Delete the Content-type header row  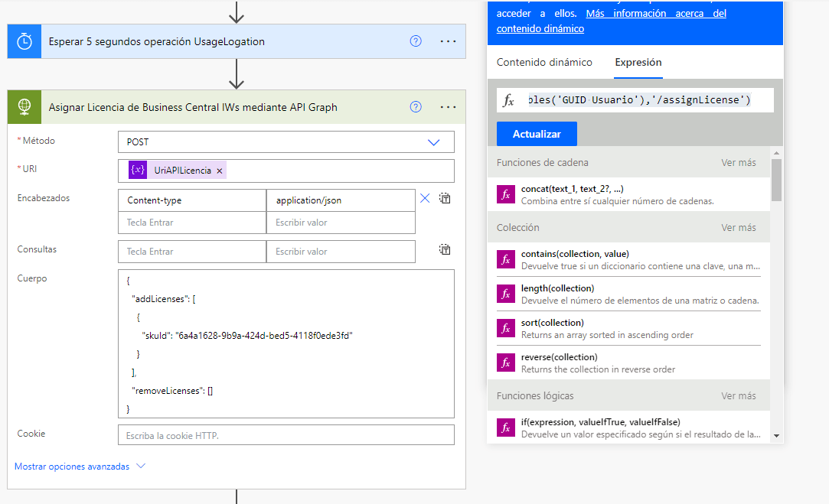pos(425,199)
